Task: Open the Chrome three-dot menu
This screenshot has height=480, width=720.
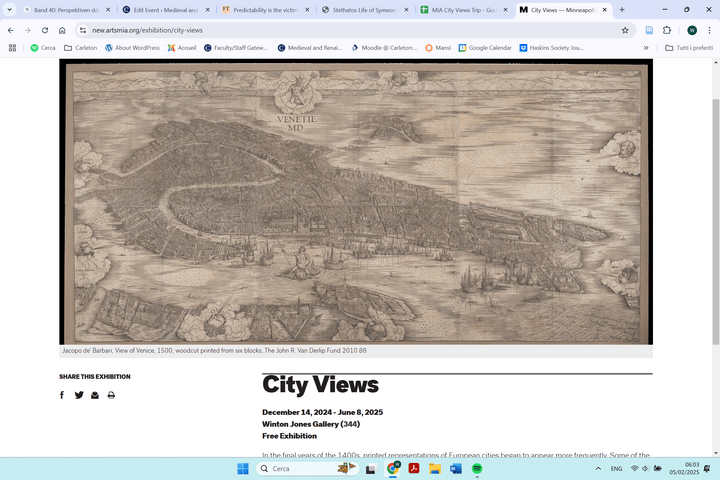Action: (709, 30)
